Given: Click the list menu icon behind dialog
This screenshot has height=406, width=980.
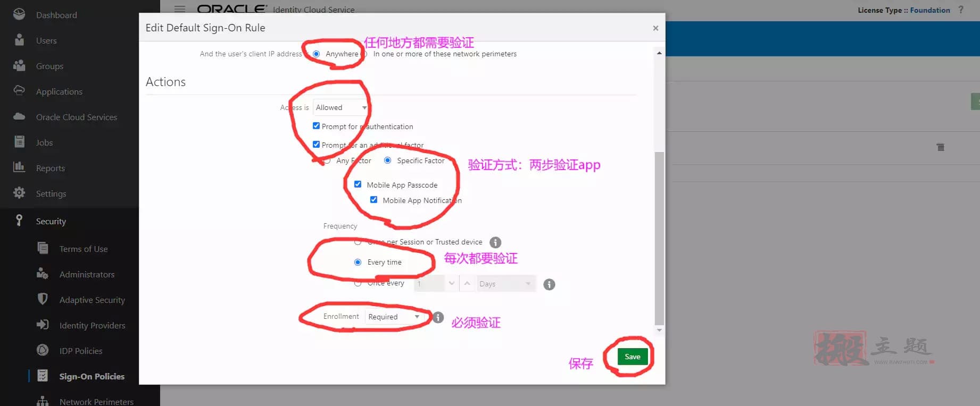Looking at the screenshot, I should tap(941, 147).
